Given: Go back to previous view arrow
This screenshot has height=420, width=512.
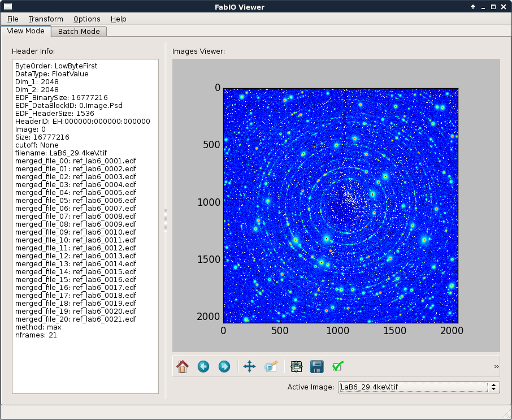Looking at the screenshot, I should point(203,367).
